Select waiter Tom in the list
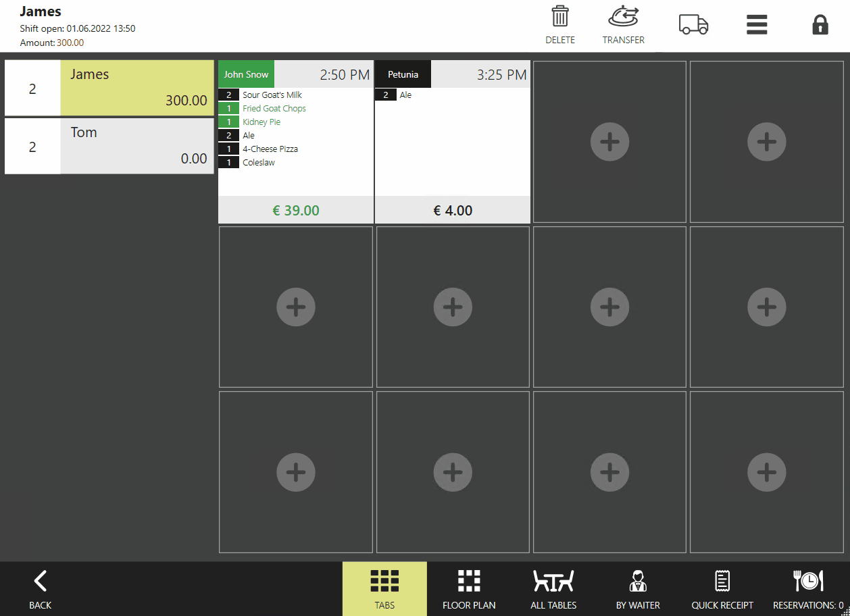850x616 pixels. point(136,146)
